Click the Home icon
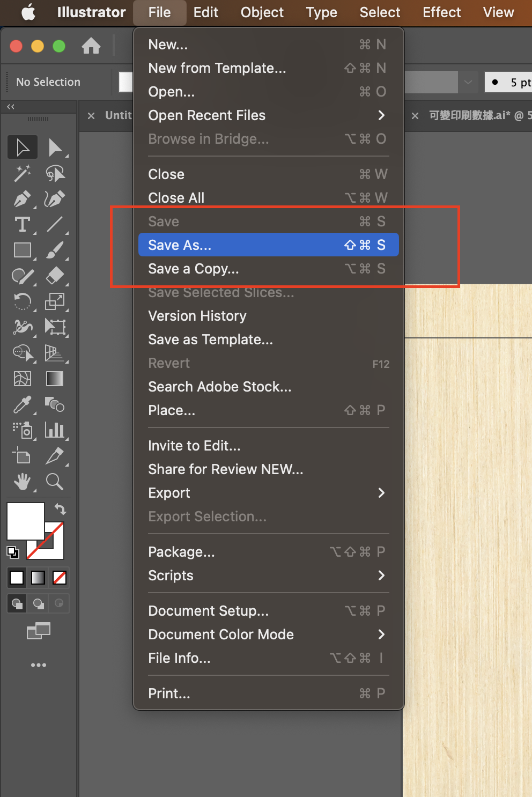Screen dimensions: 532x797 (x=91, y=46)
